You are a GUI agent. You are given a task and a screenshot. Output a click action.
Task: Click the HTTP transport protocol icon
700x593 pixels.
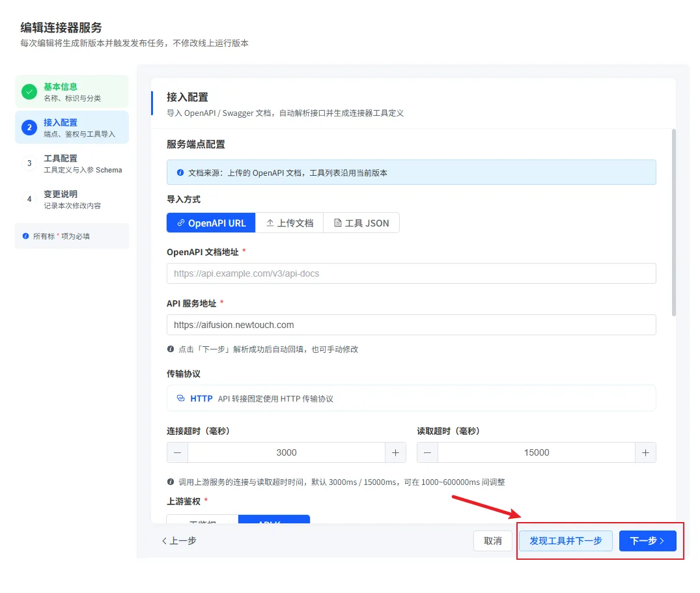[181, 398]
